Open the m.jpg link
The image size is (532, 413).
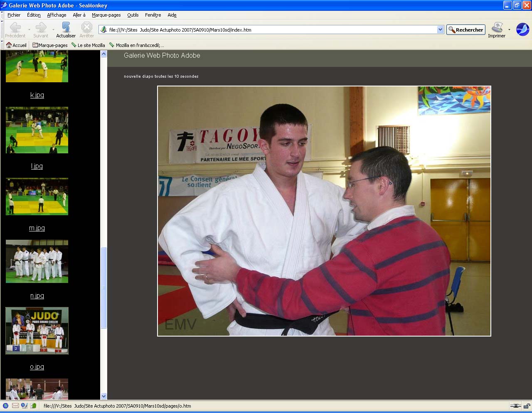pos(37,228)
